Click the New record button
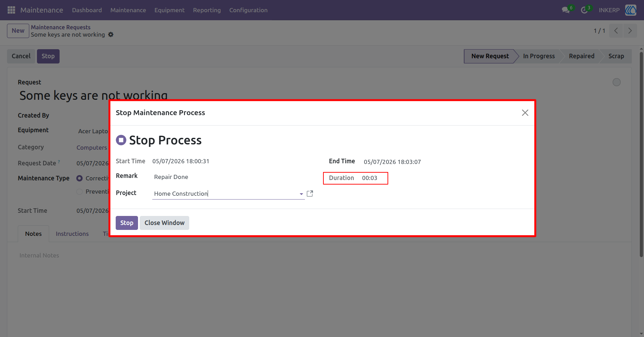The image size is (644, 337). click(18, 31)
